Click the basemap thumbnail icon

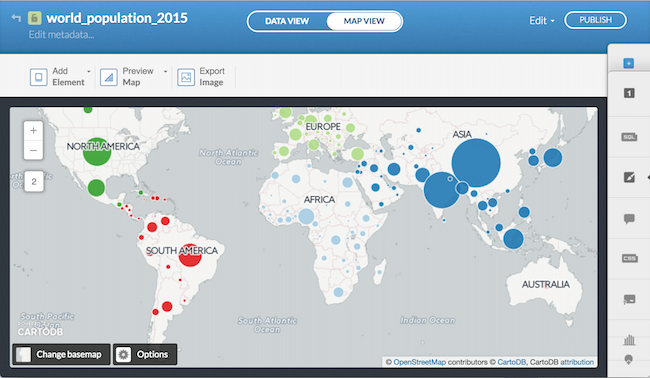pyautogui.click(x=23, y=354)
